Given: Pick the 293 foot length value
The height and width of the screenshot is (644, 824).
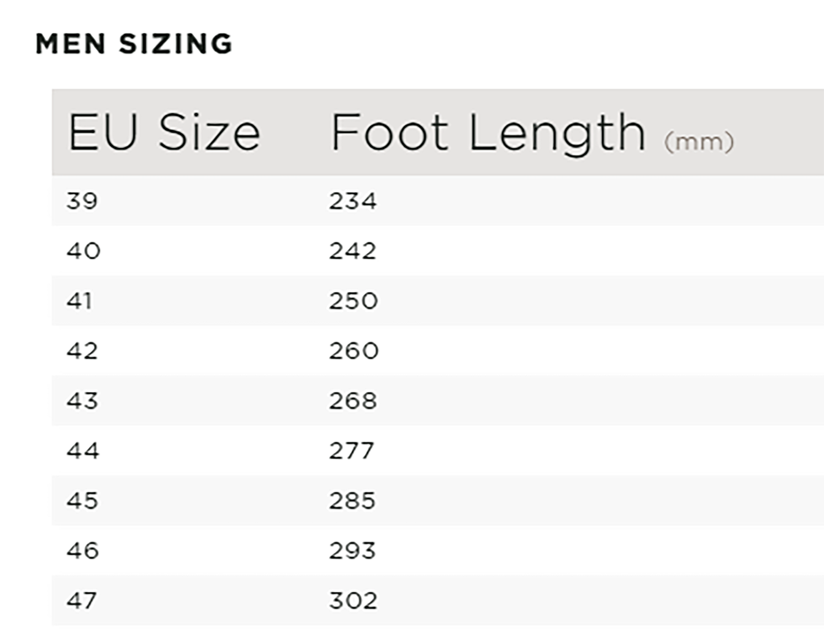Looking at the screenshot, I should 352,551.
